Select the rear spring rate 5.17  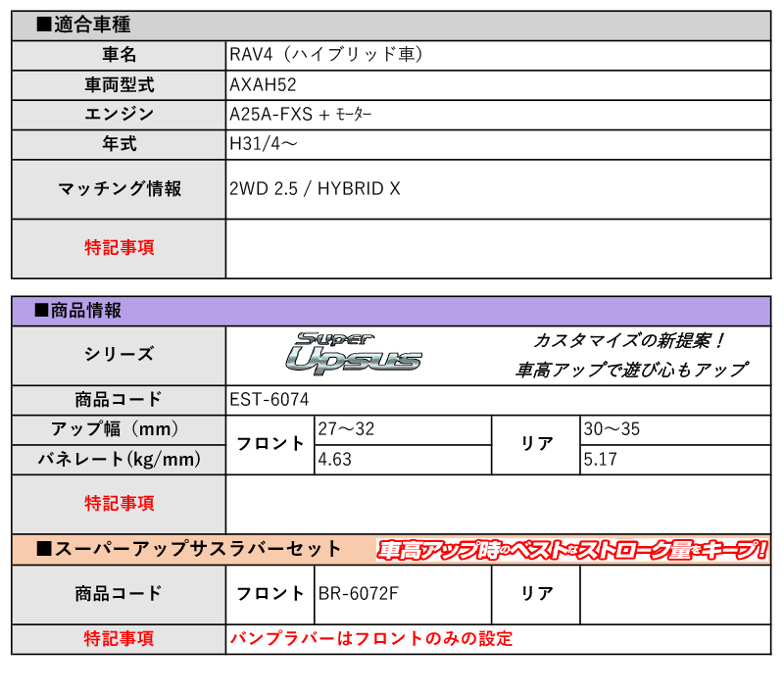tap(600, 459)
